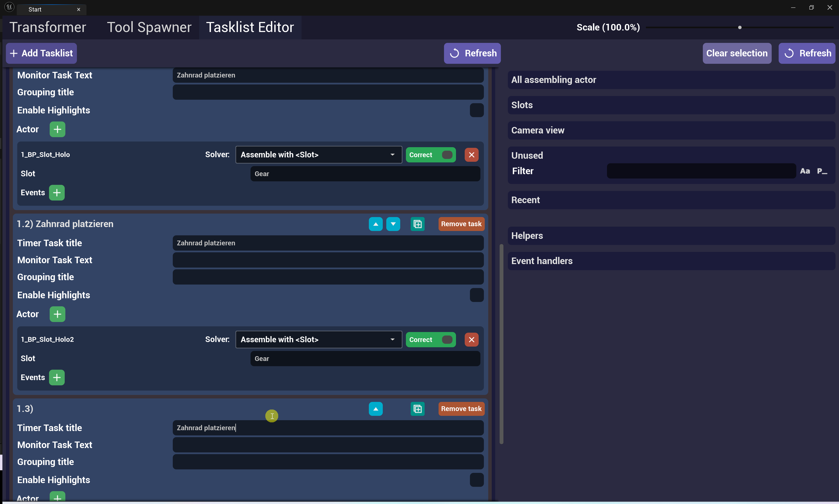Open Solver dropdown for 1_BP_Slot_Holo2
Image resolution: width=839 pixels, height=504 pixels.
coord(318,340)
